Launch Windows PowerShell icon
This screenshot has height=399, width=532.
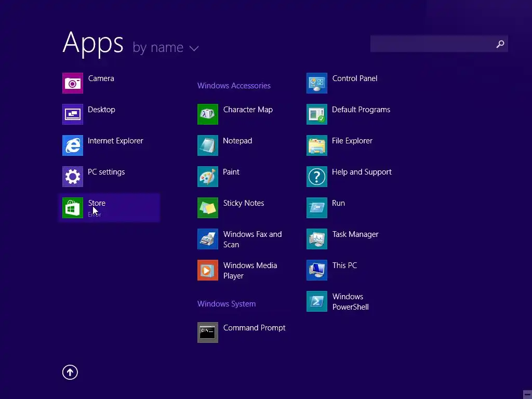tap(317, 301)
